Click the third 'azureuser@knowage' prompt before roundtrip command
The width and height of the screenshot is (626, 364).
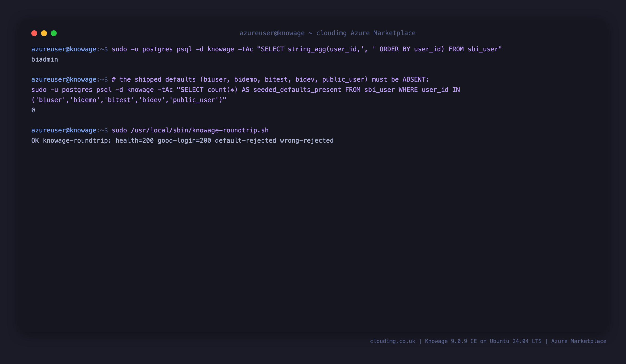coord(64,130)
